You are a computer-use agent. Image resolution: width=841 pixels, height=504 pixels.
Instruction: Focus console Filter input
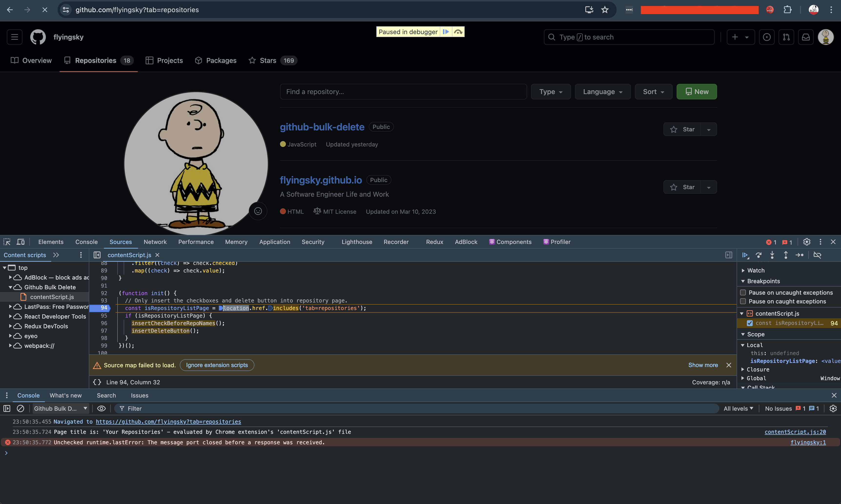click(x=416, y=408)
